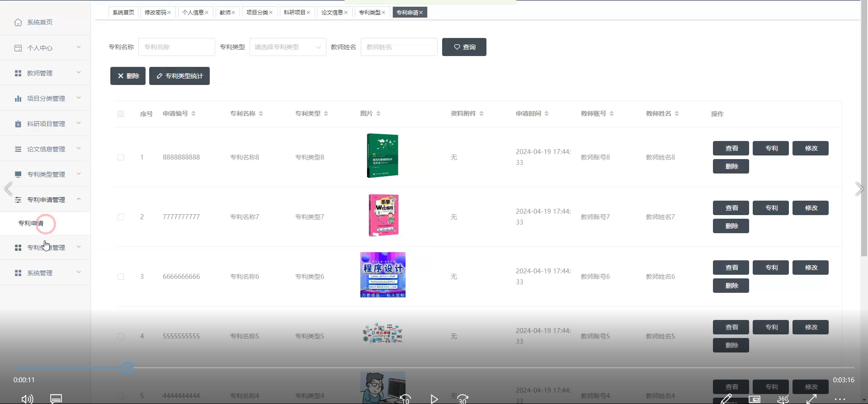Screen dimensions: 868x404
Task: Sort by 教师姓名 column arrows
Action: pyautogui.click(x=677, y=113)
